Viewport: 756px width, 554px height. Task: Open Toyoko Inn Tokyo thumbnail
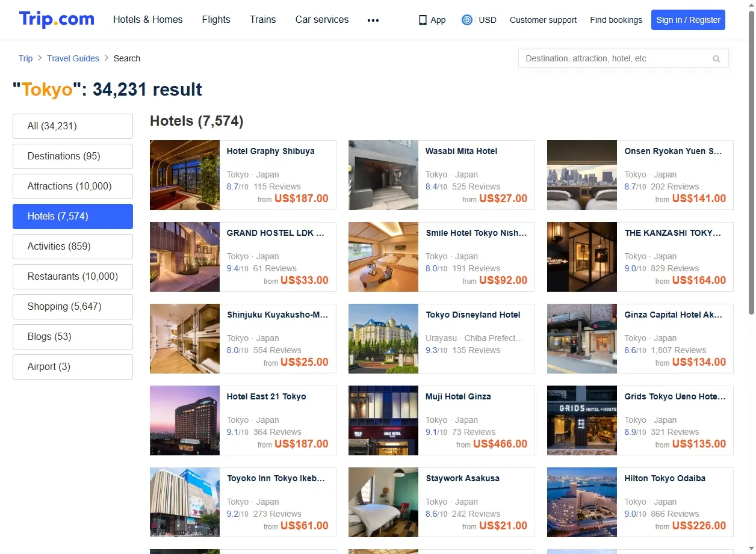tap(185, 502)
